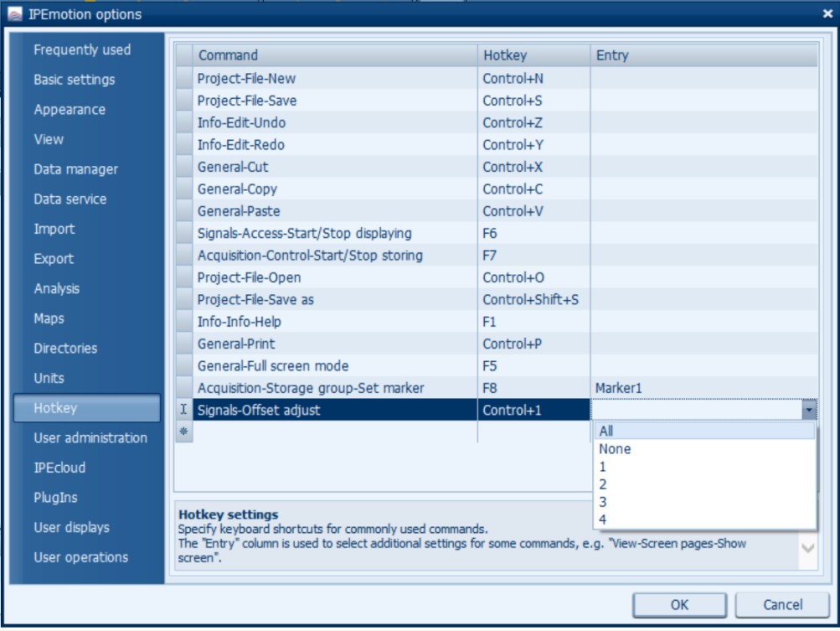This screenshot has width=840, height=631.
Task: Select the Project-File-Save as command
Action: click(335, 300)
